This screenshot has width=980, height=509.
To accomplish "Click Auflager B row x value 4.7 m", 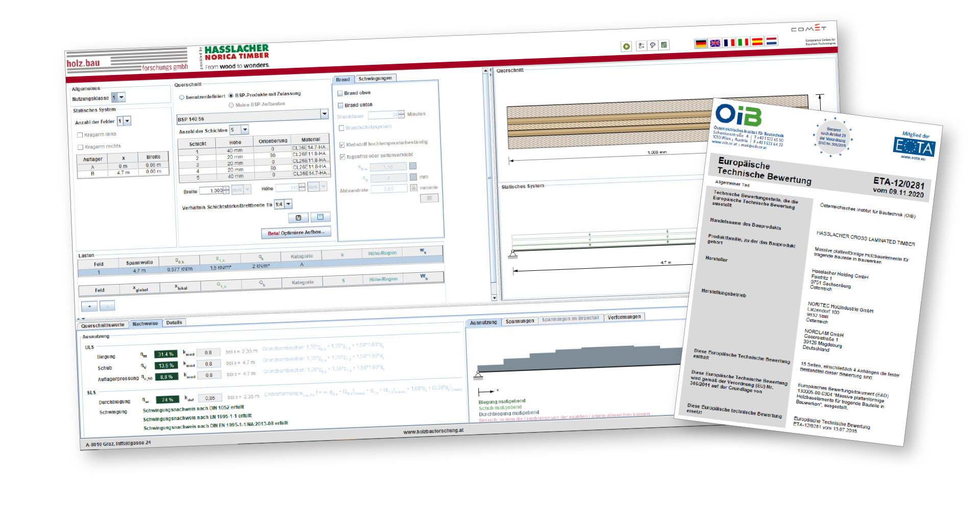I will pos(124,173).
